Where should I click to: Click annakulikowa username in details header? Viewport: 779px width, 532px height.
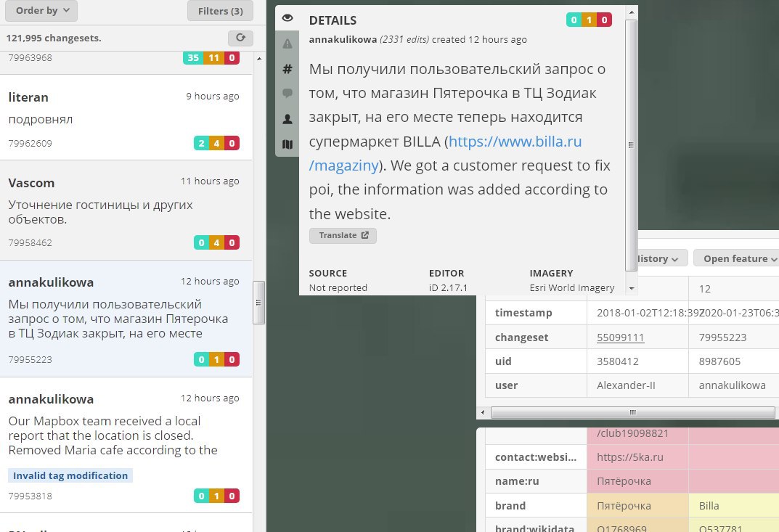coord(343,40)
